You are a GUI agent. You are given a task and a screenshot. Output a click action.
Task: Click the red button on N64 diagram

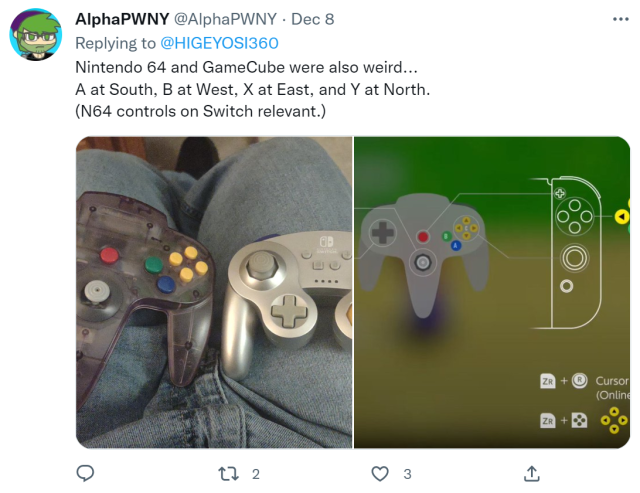click(423, 236)
